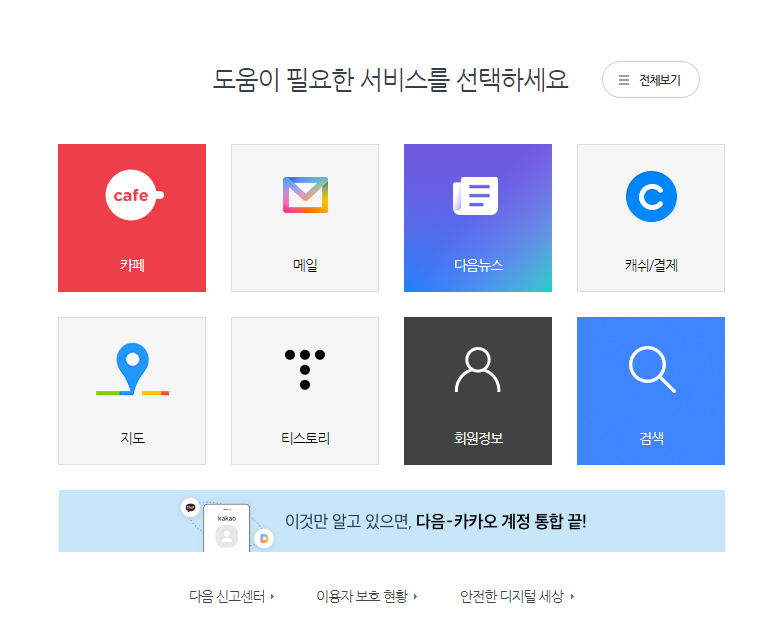Open the 전체보기 view-all button
768x621 pixels.
click(650, 79)
